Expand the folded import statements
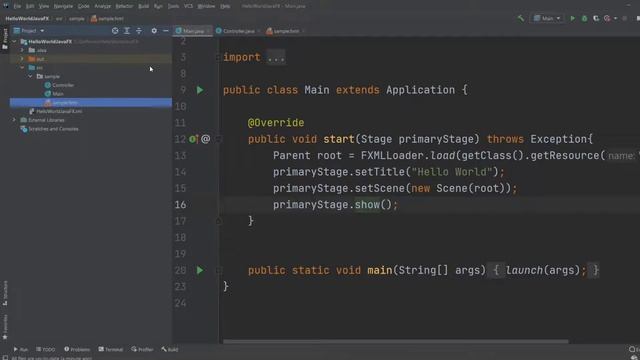The image size is (640, 360). click(276, 58)
